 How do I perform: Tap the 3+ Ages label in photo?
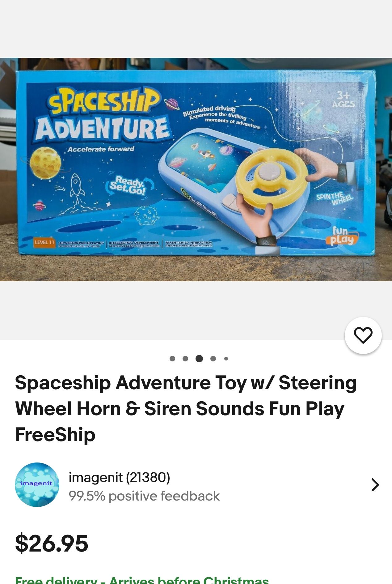343,100
